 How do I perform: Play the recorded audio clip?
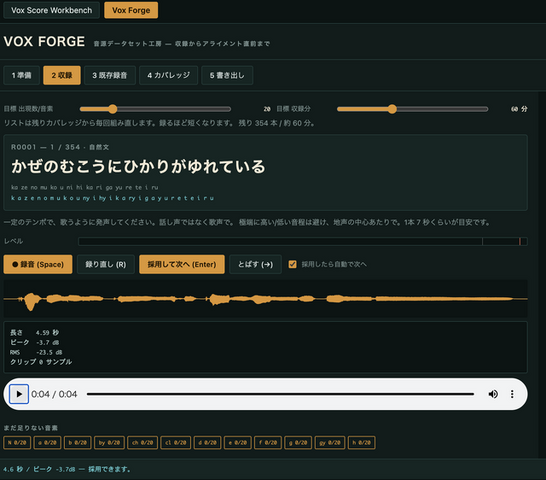[19, 394]
